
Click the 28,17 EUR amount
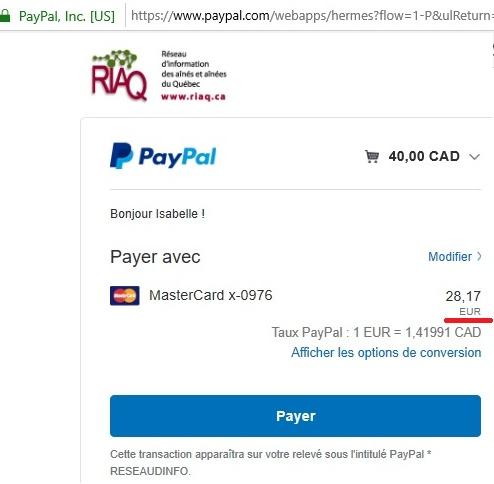[463, 303]
